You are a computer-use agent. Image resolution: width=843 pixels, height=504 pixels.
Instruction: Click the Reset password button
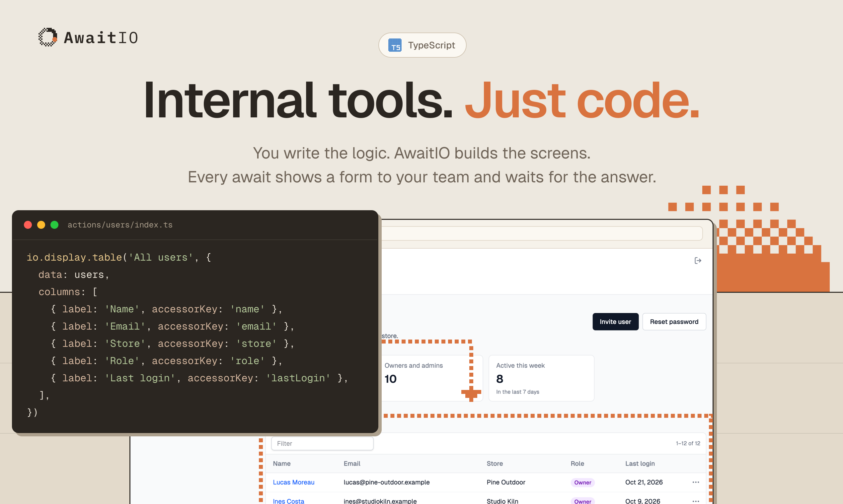674,322
